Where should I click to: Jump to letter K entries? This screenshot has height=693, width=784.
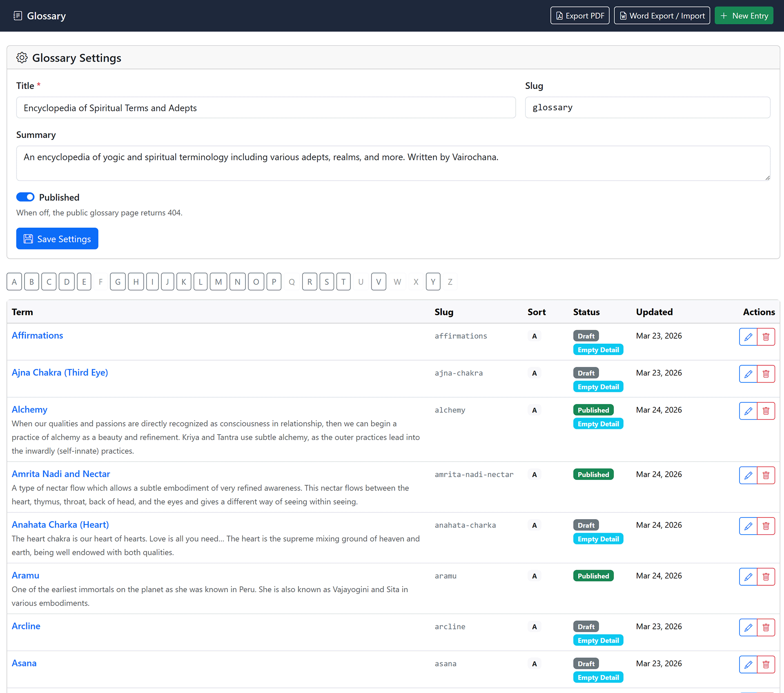tap(184, 282)
